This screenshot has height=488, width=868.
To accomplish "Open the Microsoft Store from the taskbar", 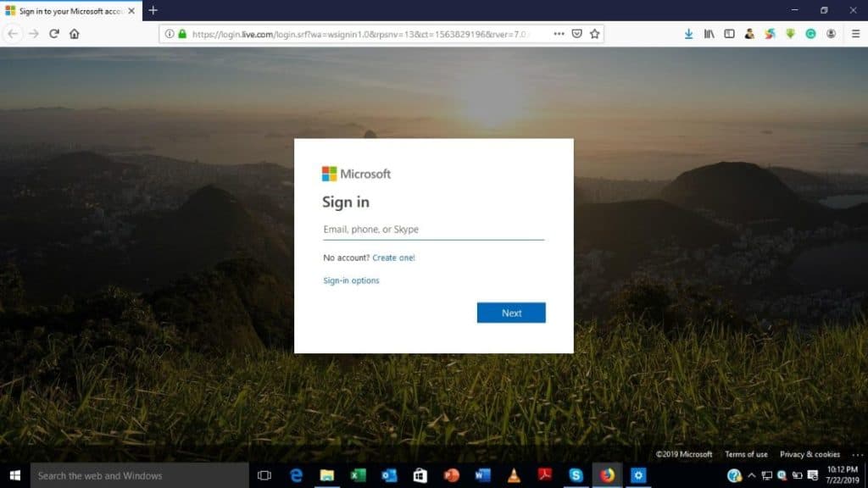I will tap(420, 475).
